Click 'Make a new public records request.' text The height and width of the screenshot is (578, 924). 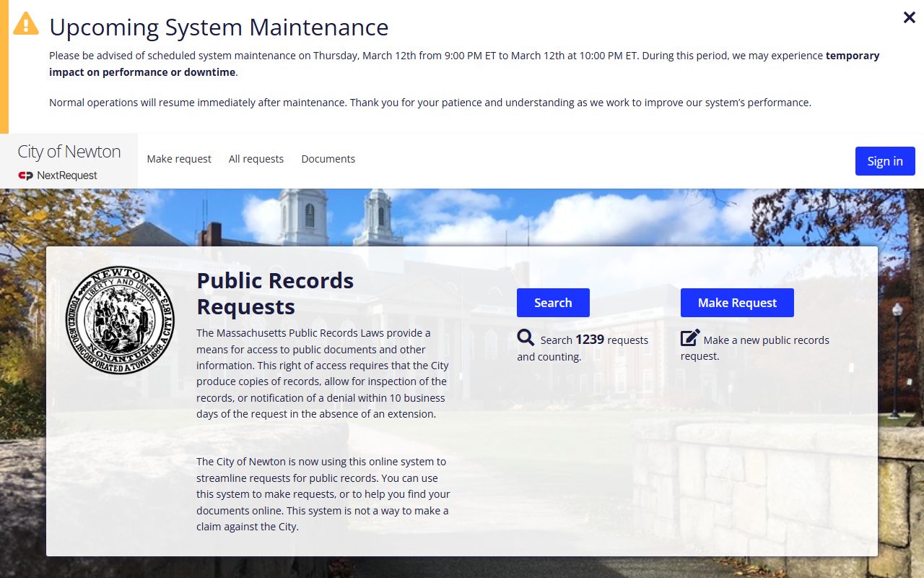[x=755, y=348]
